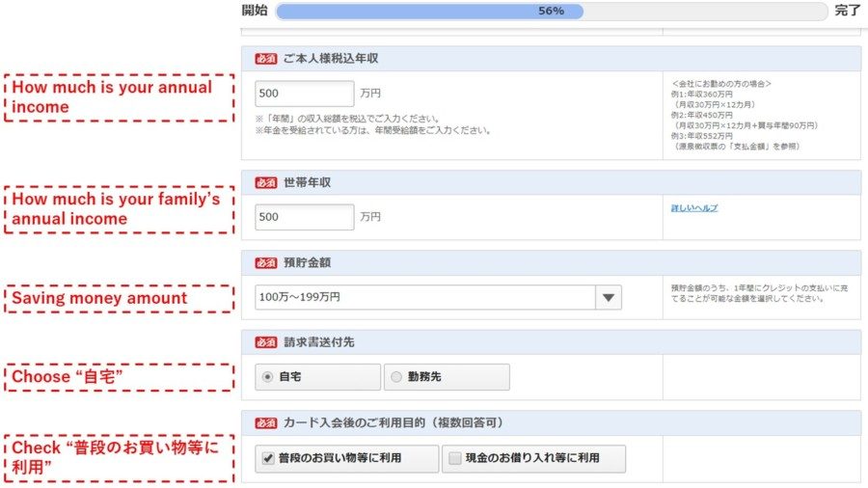The height and width of the screenshot is (488, 868).
Task: Focus the personal annual income input field
Action: 304,94
